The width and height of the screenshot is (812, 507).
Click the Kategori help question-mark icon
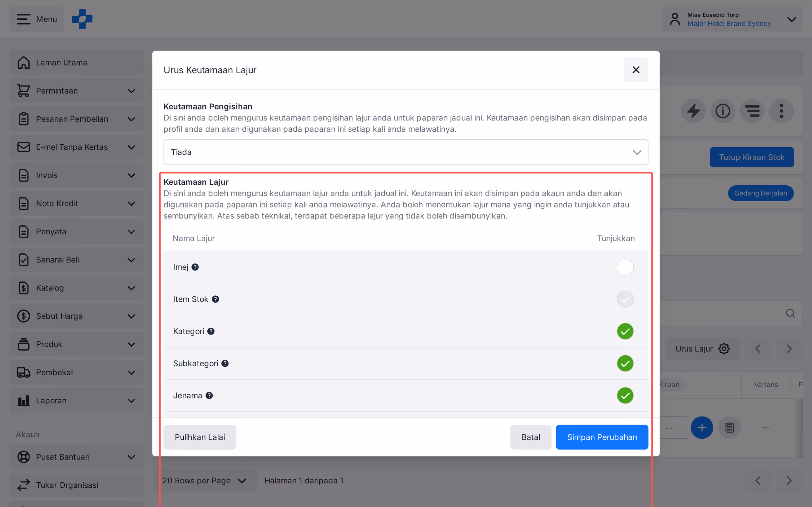click(211, 331)
